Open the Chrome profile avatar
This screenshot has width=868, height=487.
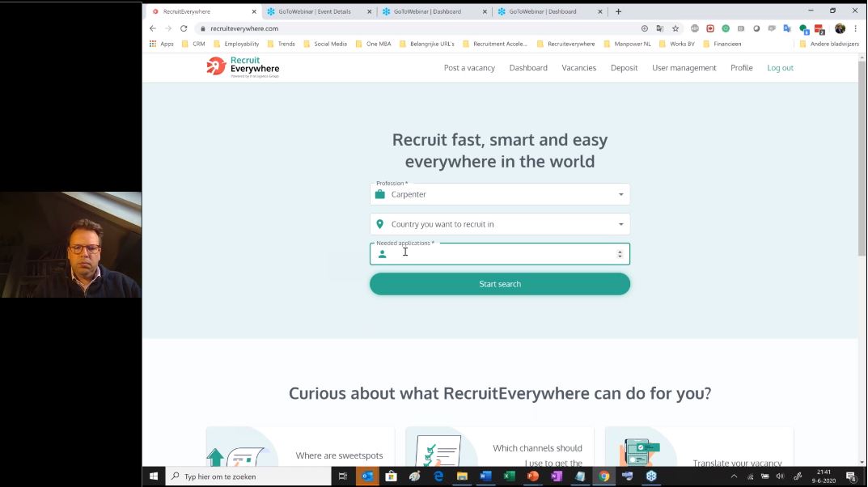[840, 28]
